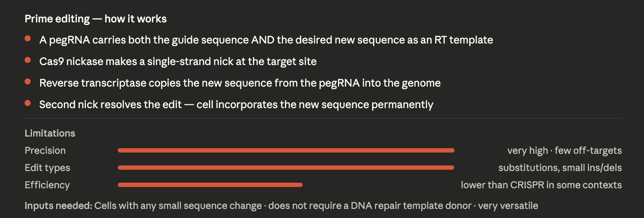Click the Precision orange bar

click(x=286, y=150)
